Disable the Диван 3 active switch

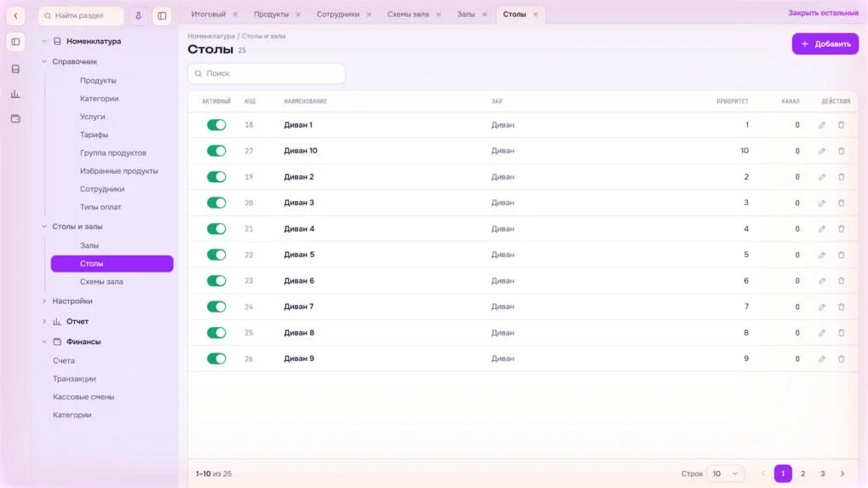[216, 203]
